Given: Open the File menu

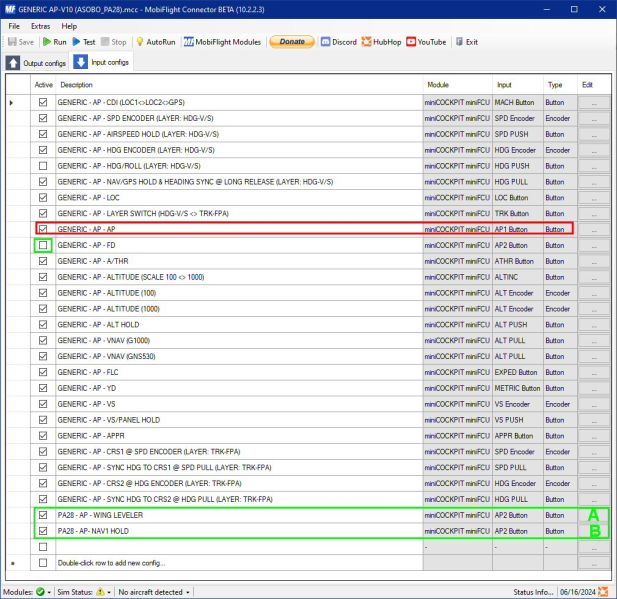Looking at the screenshot, I should click(x=14, y=26).
